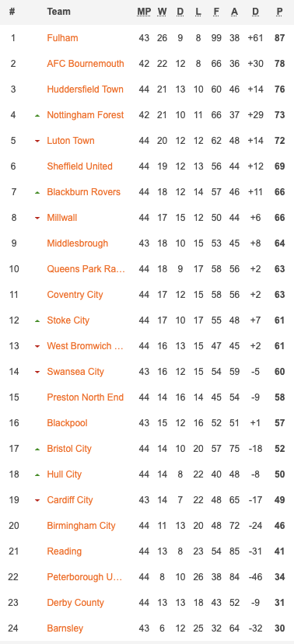Open the Derby County link
This screenshot has width=294, height=644.
[76, 603]
